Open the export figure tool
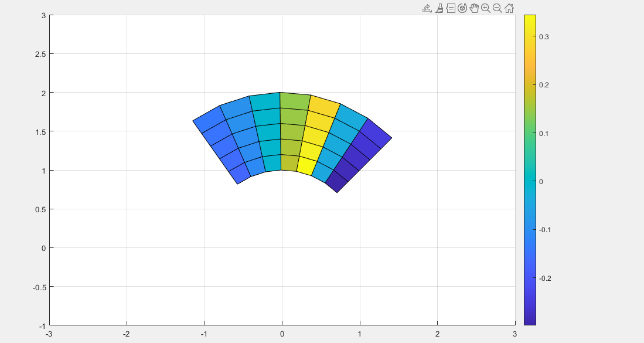The height and width of the screenshot is (343, 644). pyautogui.click(x=427, y=8)
